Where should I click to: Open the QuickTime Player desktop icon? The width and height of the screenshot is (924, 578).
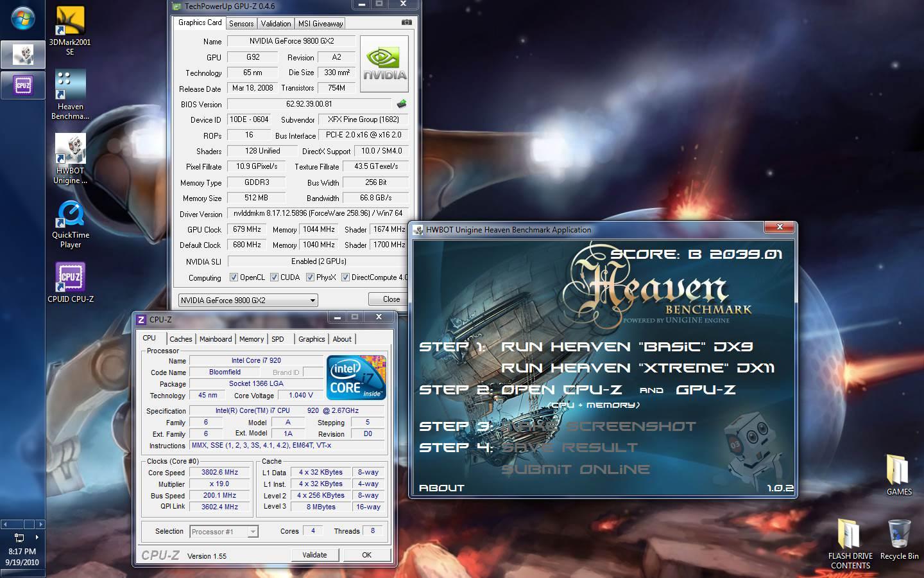(x=70, y=224)
